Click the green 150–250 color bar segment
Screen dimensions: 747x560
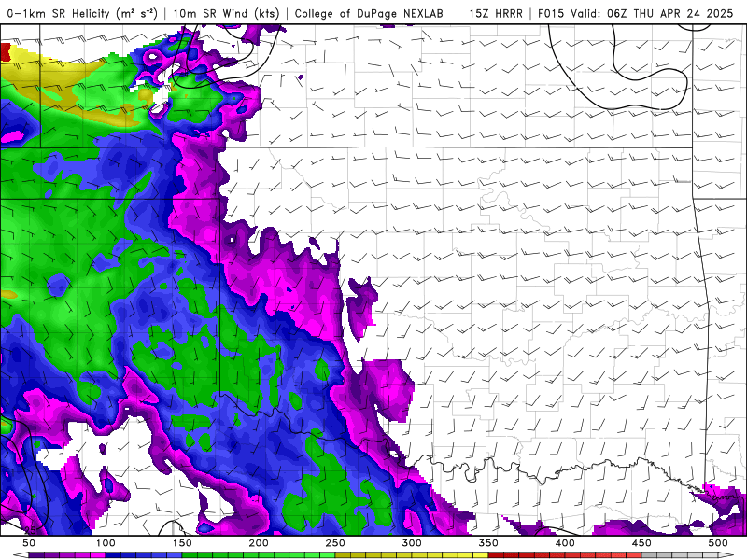coord(259,555)
